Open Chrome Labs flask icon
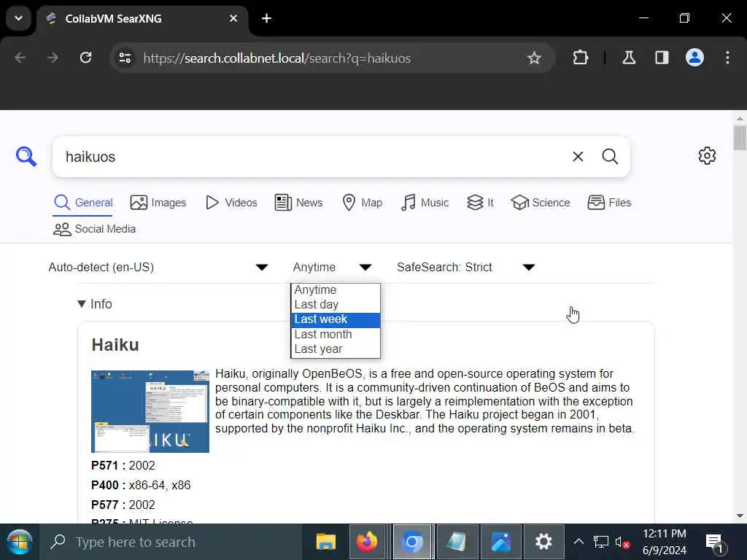Viewport: 747px width, 560px height. point(629,58)
